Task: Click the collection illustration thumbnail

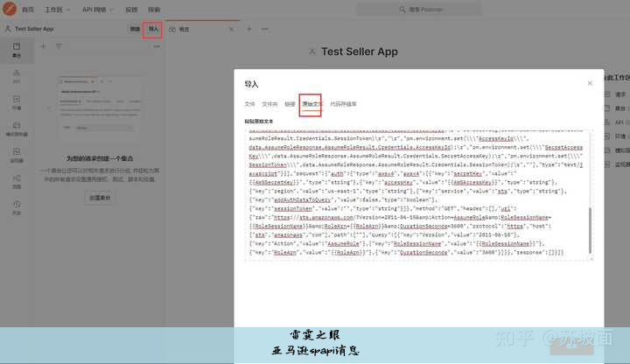Action: pos(99,109)
